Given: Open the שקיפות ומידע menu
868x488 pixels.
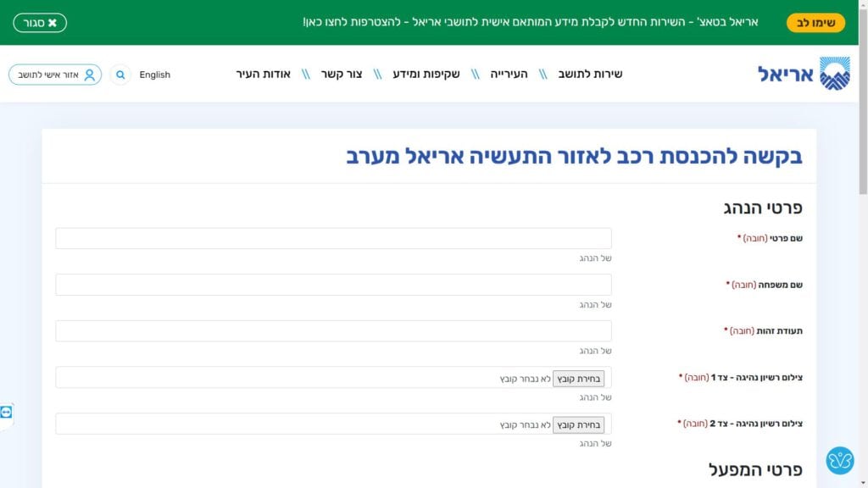Looking at the screenshot, I should coord(426,75).
